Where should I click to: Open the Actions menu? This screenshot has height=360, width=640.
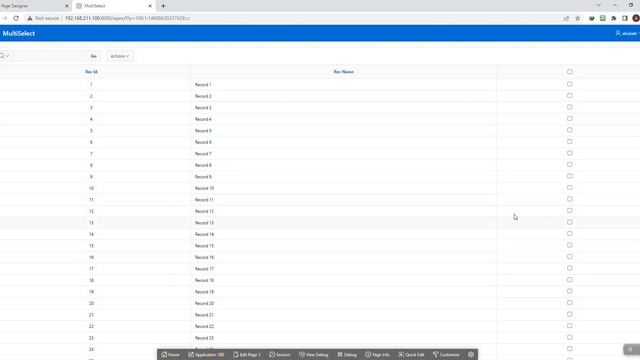(120, 56)
